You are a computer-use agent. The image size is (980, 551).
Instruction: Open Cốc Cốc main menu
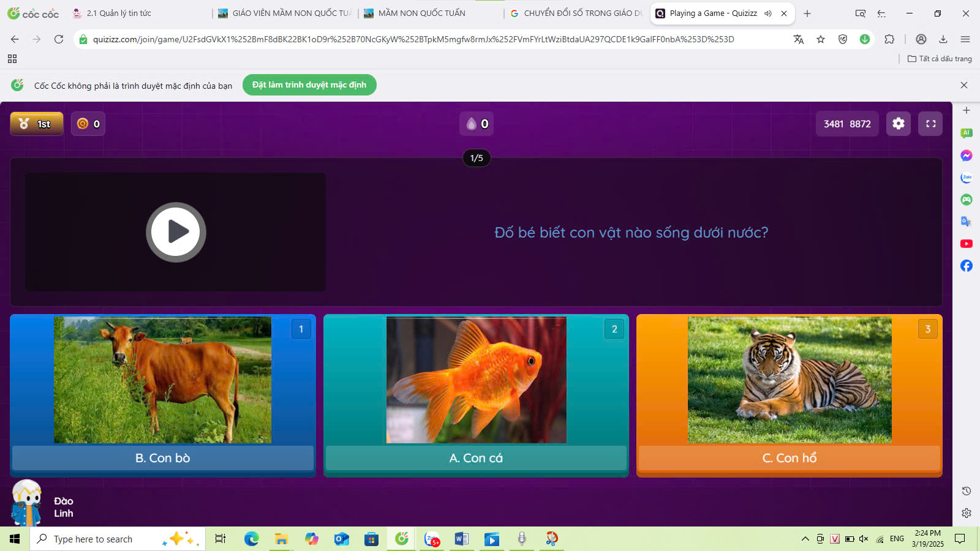965,39
